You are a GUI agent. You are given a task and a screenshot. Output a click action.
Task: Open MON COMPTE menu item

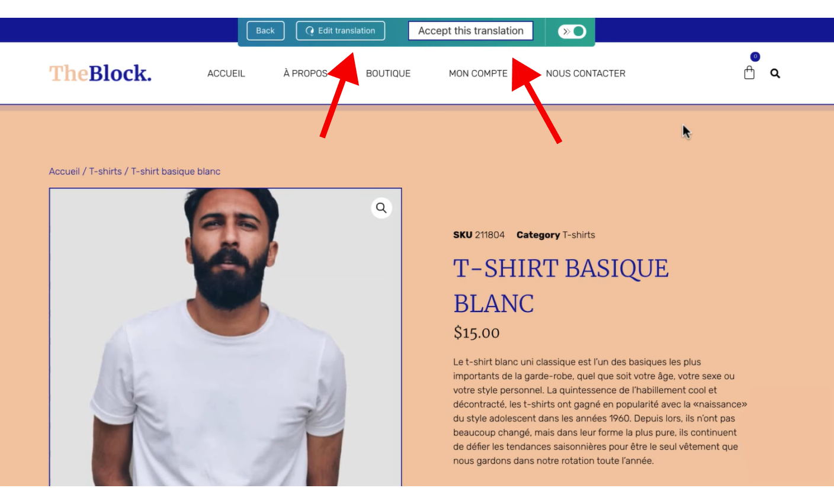(478, 73)
